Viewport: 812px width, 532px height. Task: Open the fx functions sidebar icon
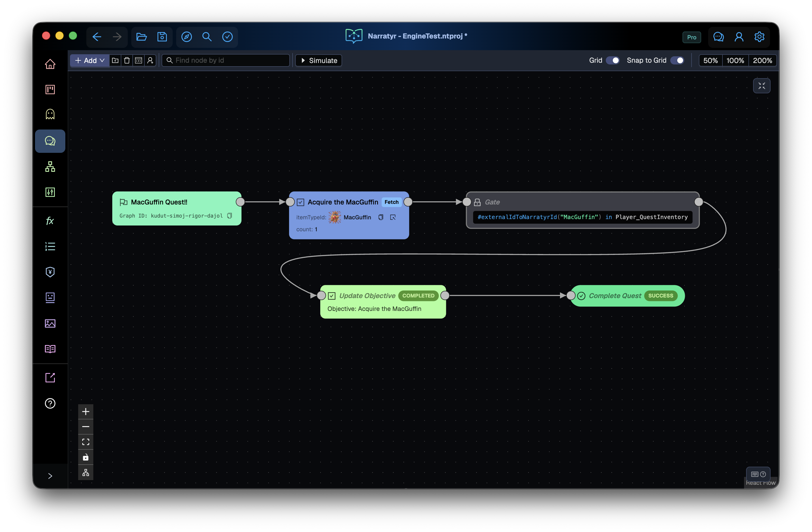(x=50, y=221)
